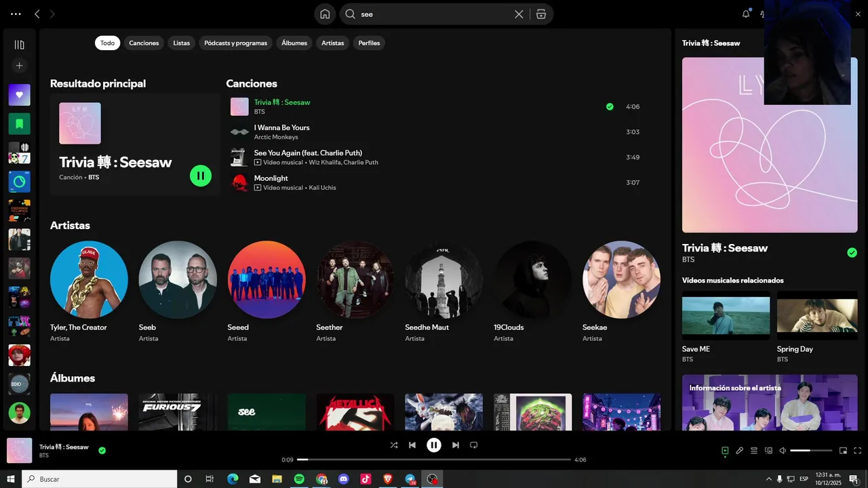
Task: Toggle saved checkmark on Trivia Seesaw row
Action: (x=610, y=106)
